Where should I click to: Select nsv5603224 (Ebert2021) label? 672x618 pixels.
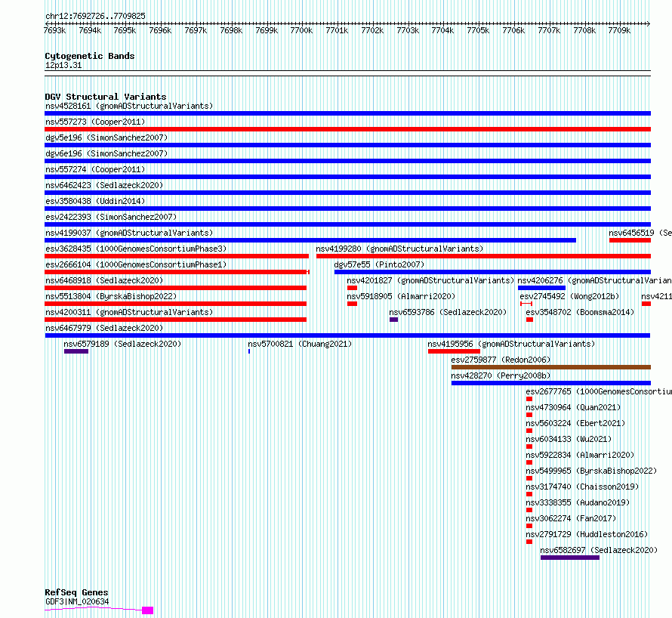[x=575, y=423]
